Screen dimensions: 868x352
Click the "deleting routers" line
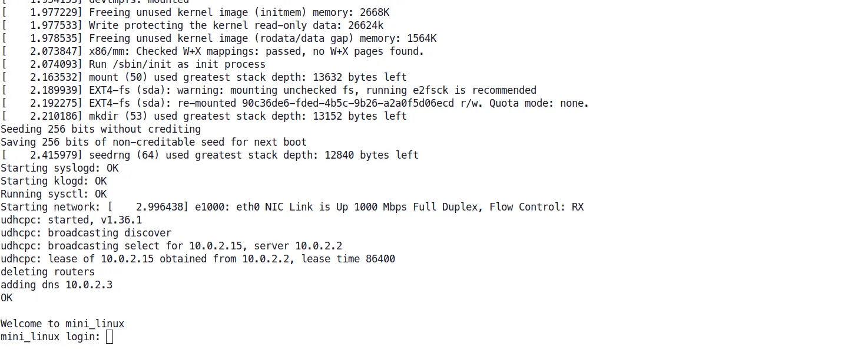coord(48,272)
